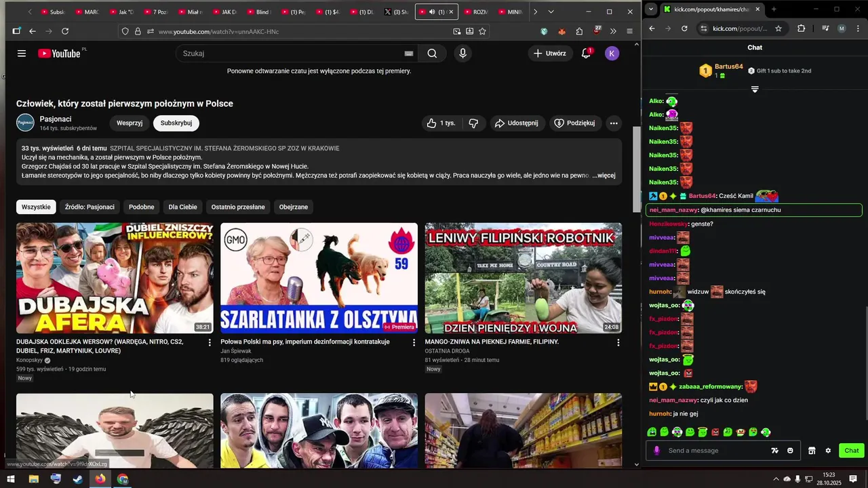
Task: Open more actions ellipsis under the video
Action: 613,123
